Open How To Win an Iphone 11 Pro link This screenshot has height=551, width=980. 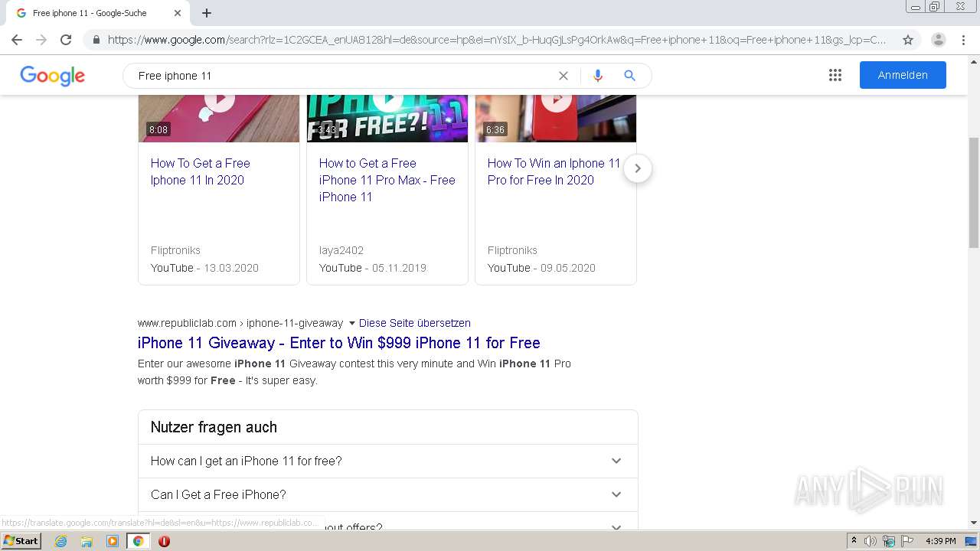(554, 171)
